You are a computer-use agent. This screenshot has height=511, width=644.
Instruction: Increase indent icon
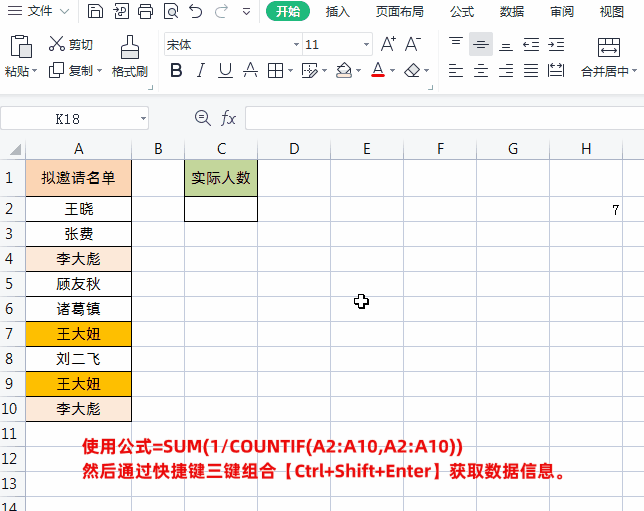pos(556,44)
